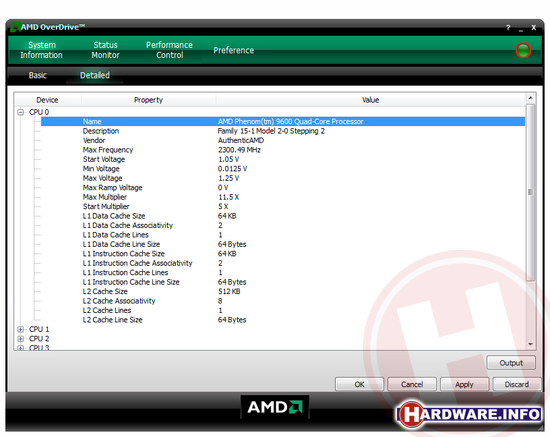Screen dimensions: 550x437
Task: Select L1 Data Cache Associativity row
Action: (x=283, y=226)
